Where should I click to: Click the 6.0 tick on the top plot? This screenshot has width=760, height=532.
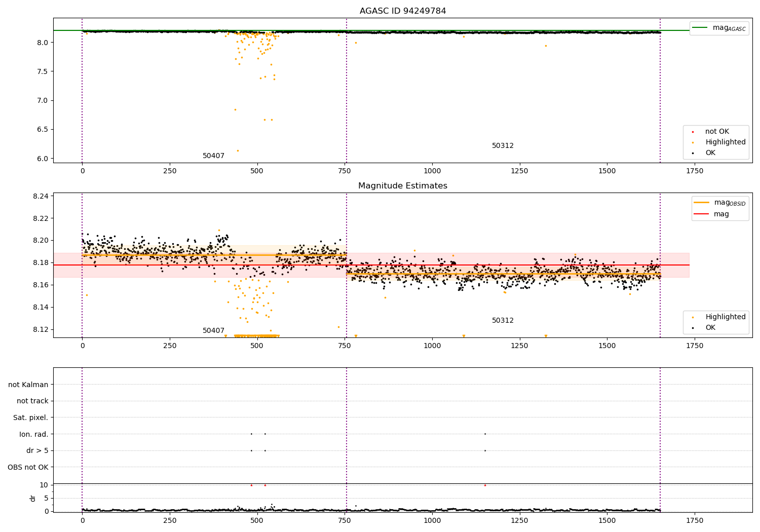click(42, 159)
